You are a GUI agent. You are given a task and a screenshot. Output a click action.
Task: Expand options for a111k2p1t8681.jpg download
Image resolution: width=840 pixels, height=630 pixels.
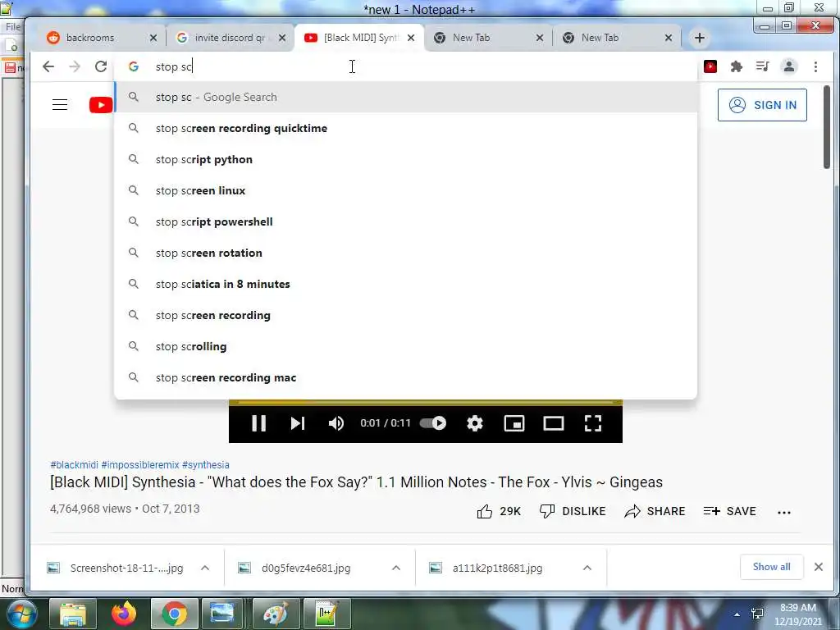coord(587,568)
